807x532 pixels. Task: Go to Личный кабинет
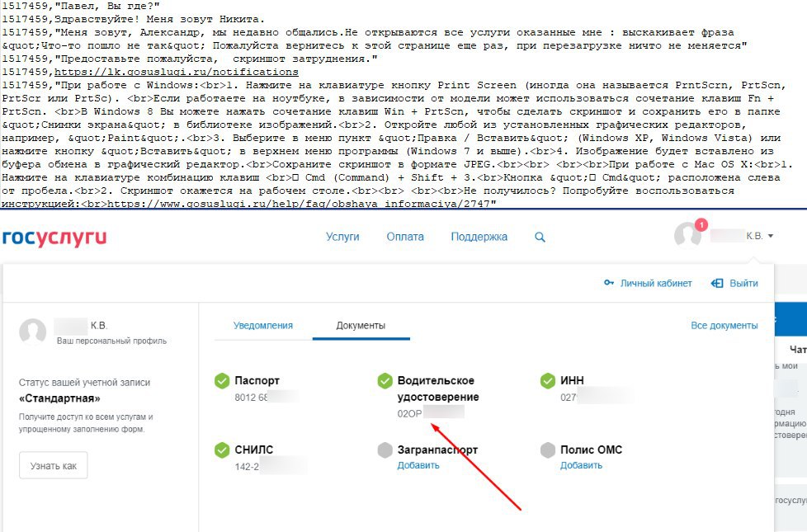[x=656, y=283]
